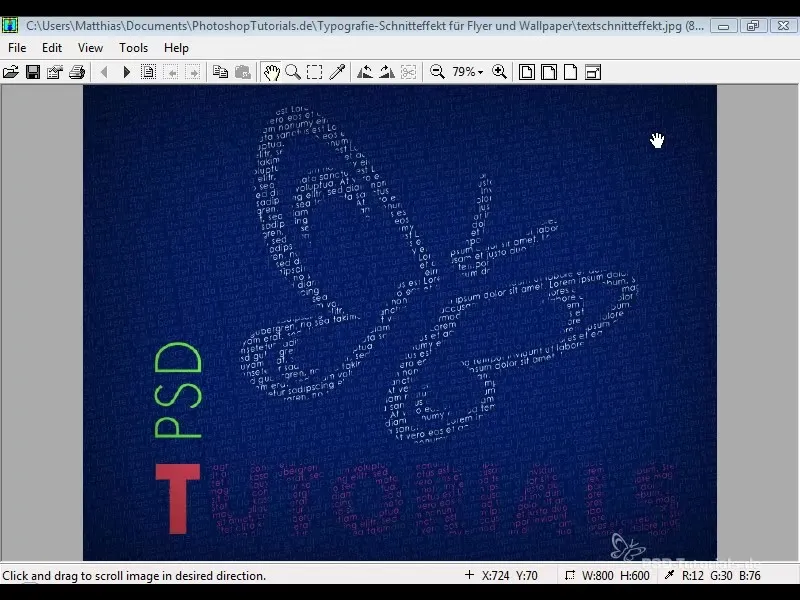Click the image size 'W:800 H:600' in status bar
Screen dimensions: 800x600
tap(615, 576)
